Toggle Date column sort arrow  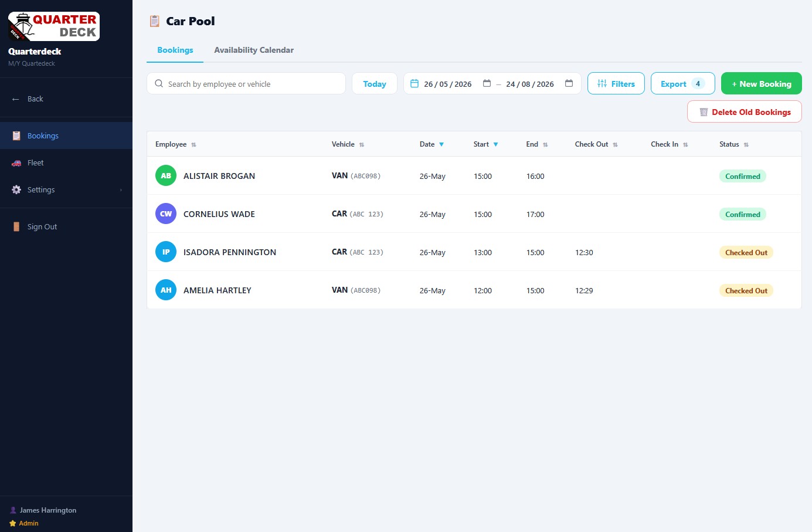coord(441,144)
